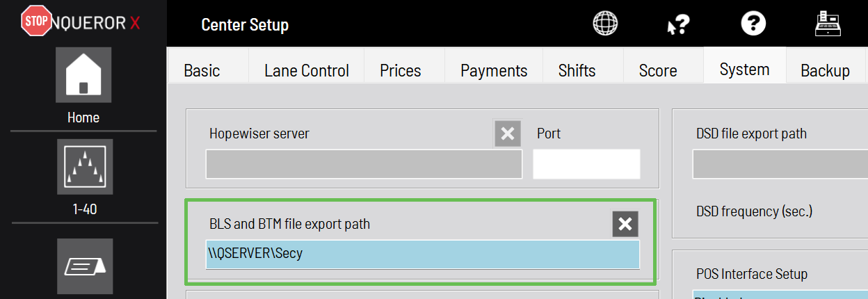868x299 pixels.
Task: Open the Lane Control tab
Action: [x=307, y=70]
